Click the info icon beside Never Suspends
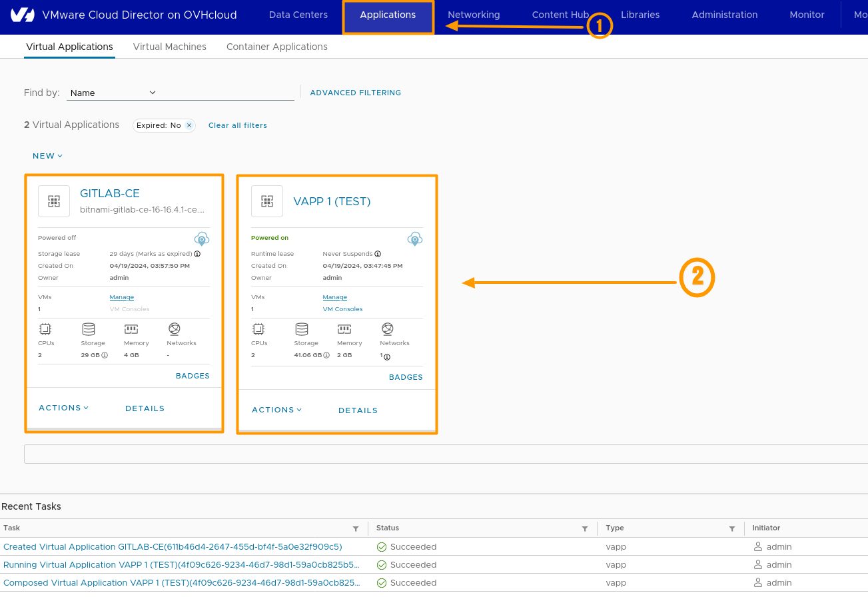 (378, 254)
